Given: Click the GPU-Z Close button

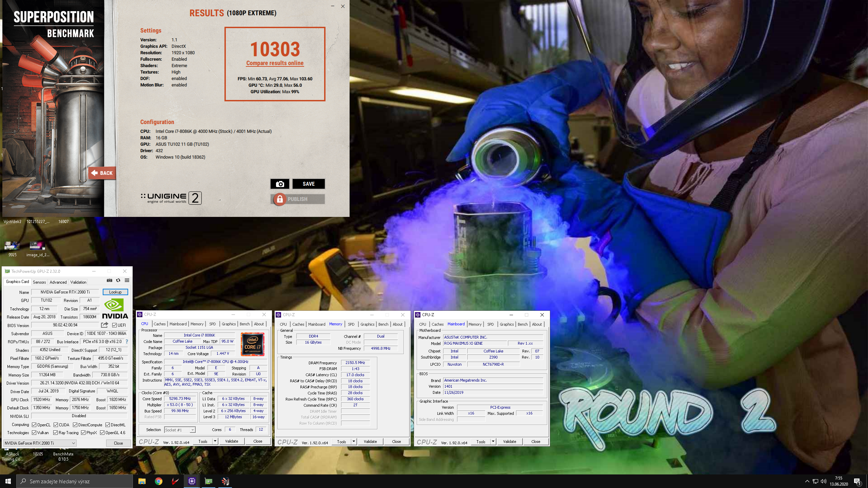Looking at the screenshot, I should [118, 443].
